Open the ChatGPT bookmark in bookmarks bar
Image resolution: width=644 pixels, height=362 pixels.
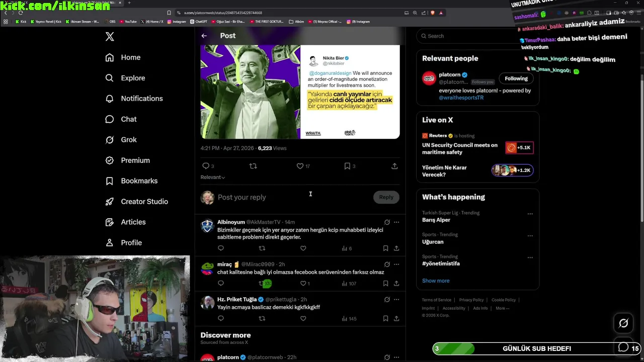(x=199, y=22)
